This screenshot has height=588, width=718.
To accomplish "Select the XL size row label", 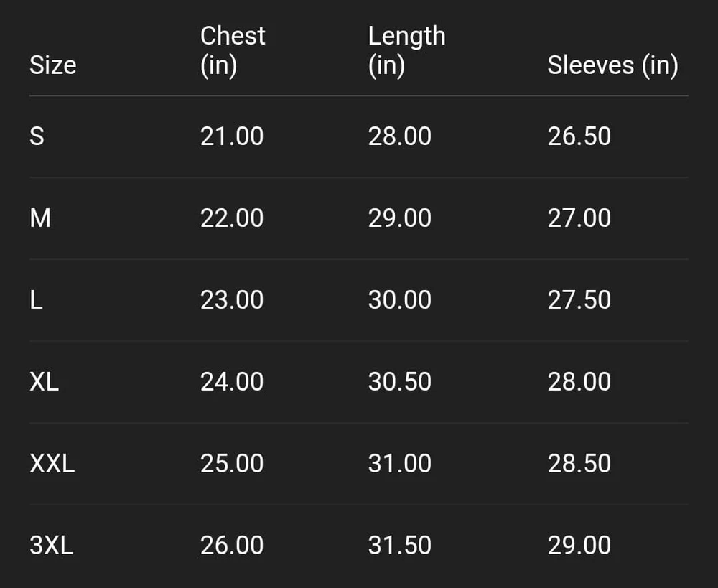I will [x=44, y=381].
